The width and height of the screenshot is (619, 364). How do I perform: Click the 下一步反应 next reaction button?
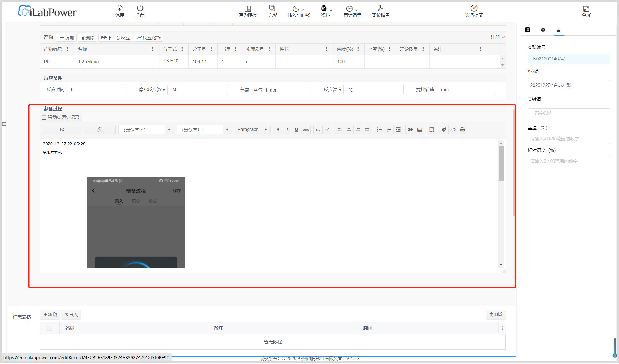pos(115,38)
